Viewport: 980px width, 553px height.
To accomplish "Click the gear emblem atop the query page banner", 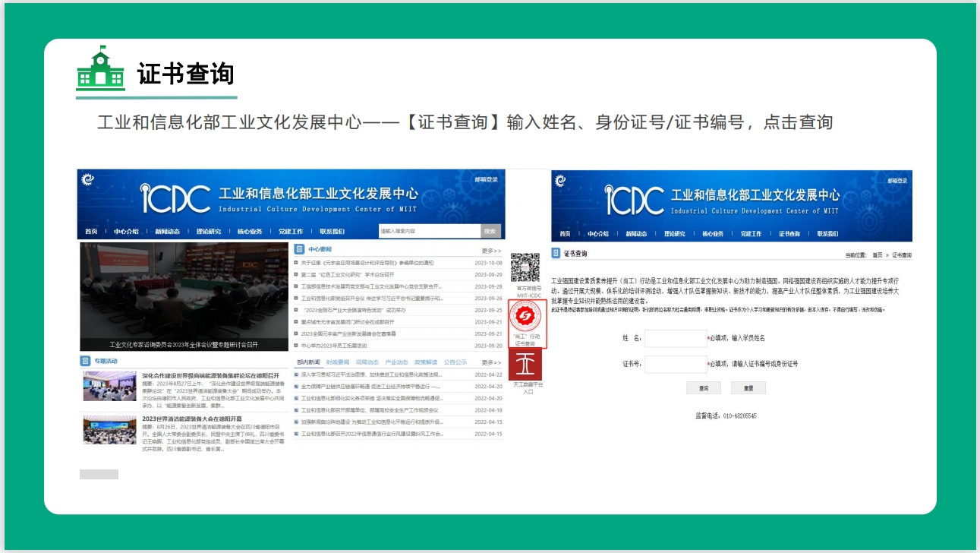I will pos(560,181).
